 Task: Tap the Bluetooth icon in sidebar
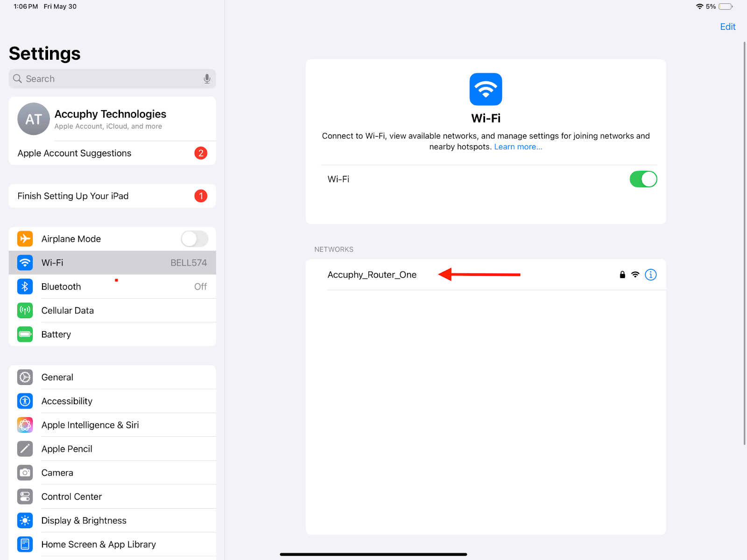point(25,287)
